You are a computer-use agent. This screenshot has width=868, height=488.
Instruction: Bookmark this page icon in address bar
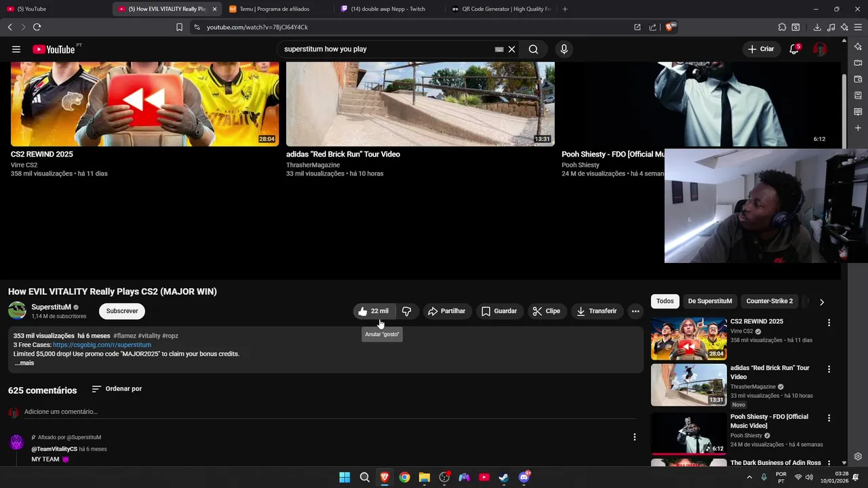(x=179, y=27)
